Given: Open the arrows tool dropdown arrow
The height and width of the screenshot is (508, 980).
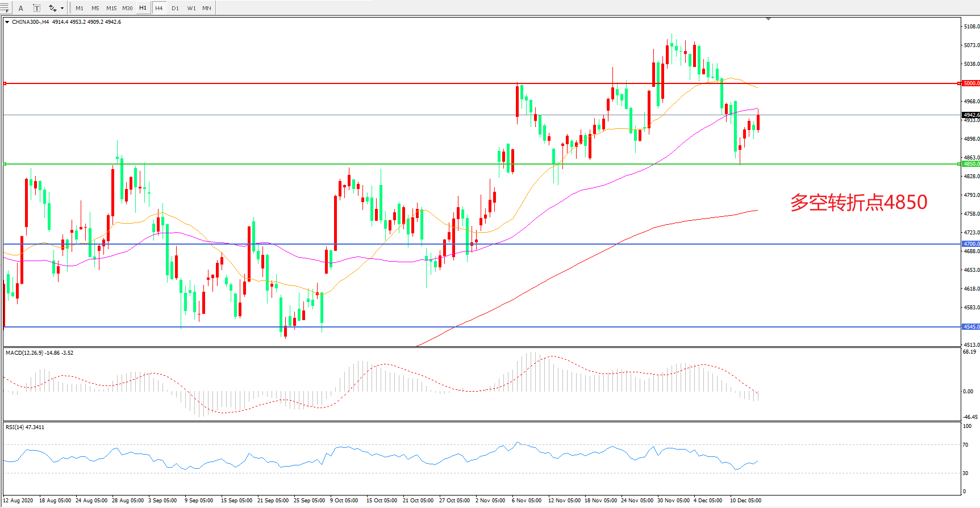Looking at the screenshot, I should pyautogui.click(x=62, y=8).
